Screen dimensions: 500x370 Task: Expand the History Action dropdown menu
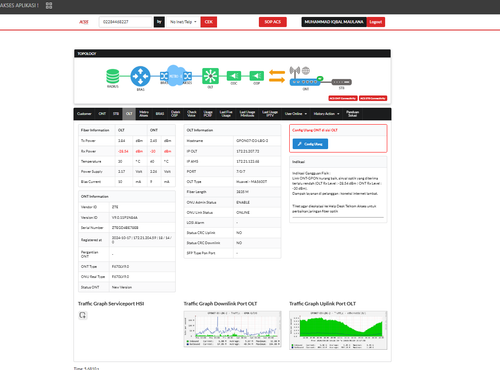[x=326, y=114]
